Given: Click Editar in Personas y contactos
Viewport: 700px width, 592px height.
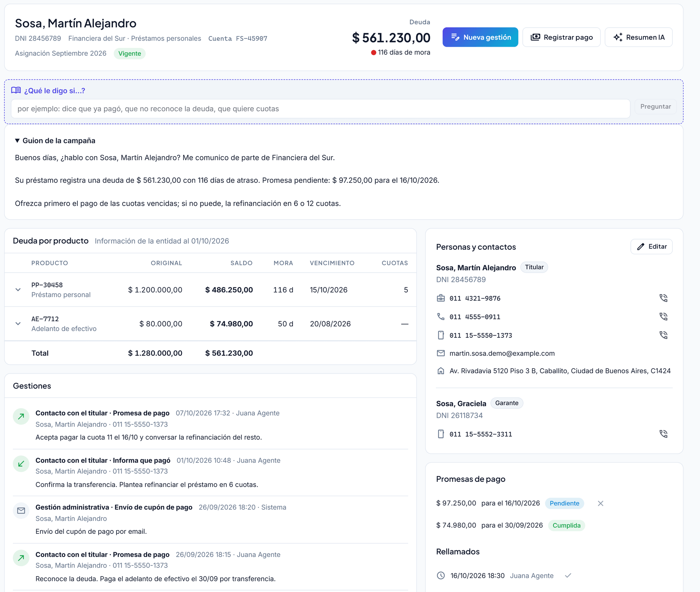Looking at the screenshot, I should coord(651,246).
